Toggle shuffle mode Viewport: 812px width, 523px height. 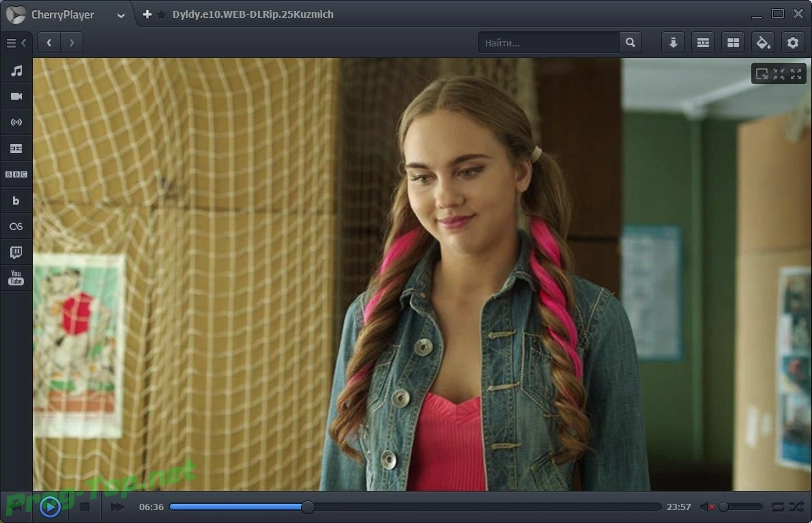click(797, 507)
